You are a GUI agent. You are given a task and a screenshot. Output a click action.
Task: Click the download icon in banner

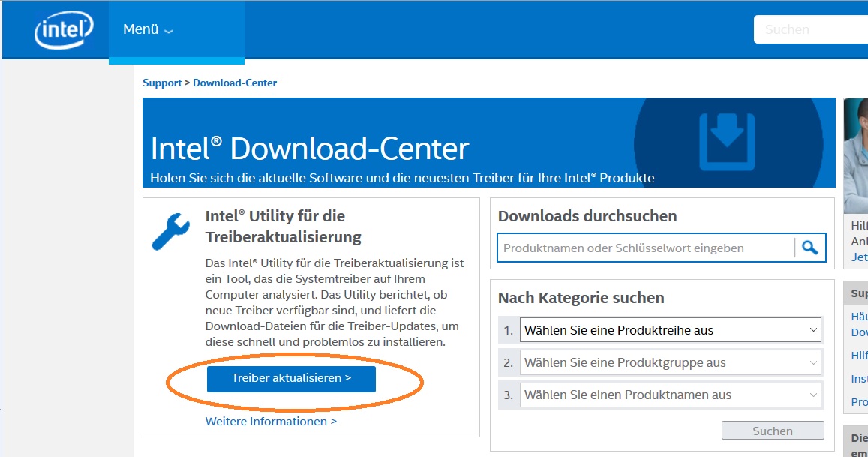point(727,141)
